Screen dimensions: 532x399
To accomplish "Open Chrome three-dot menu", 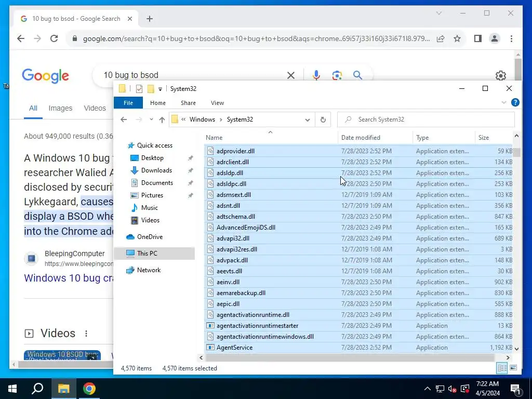I will pos(511,38).
